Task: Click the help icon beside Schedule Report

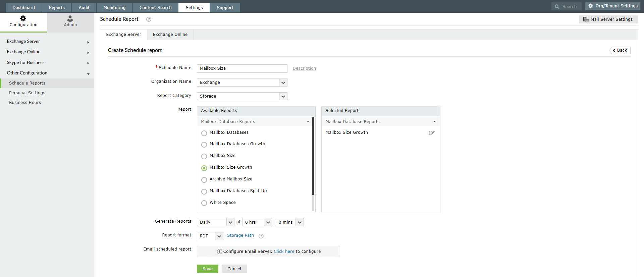Action: [149, 19]
